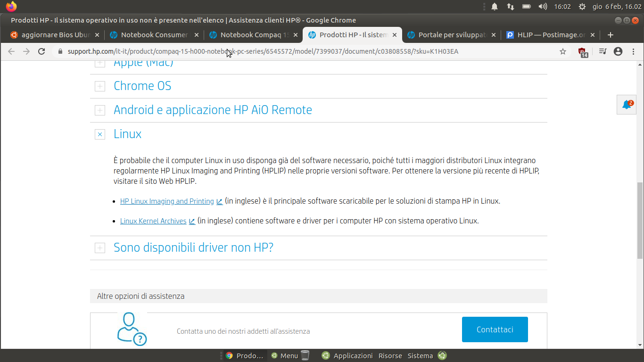Image resolution: width=644 pixels, height=362 pixels.
Task: Close the Notebook Compaq 15 tab
Action: click(296, 35)
